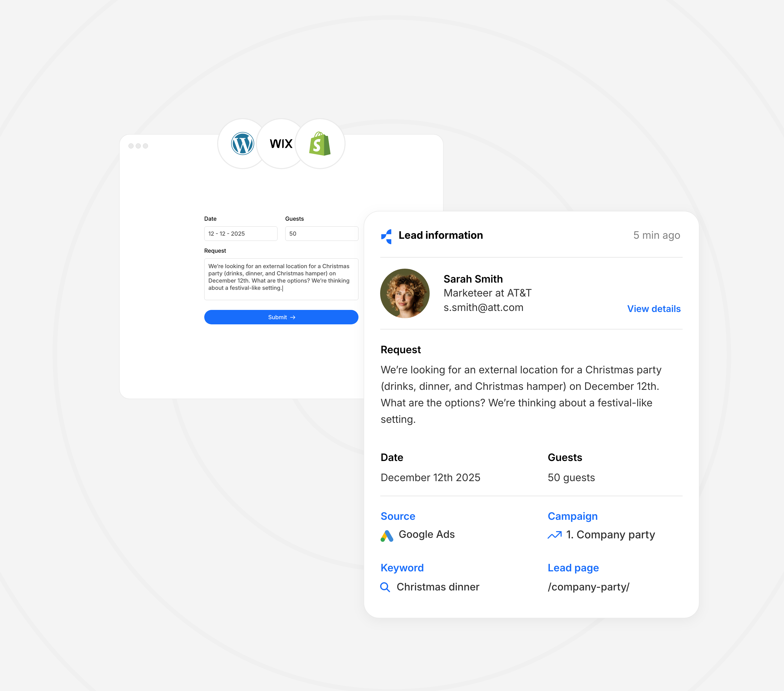Click the Keyword heading link
The width and height of the screenshot is (784, 691).
(x=402, y=567)
